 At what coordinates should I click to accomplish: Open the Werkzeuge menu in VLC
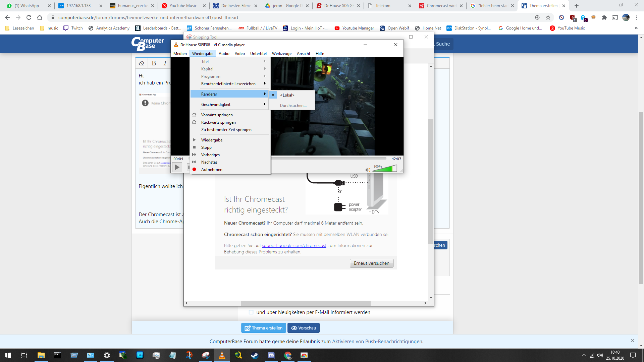point(281,54)
